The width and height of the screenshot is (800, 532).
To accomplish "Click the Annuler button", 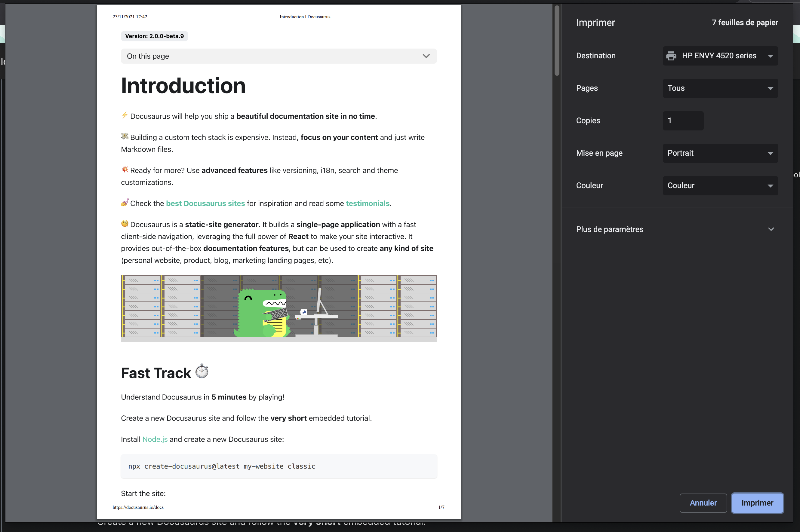I will [x=703, y=503].
